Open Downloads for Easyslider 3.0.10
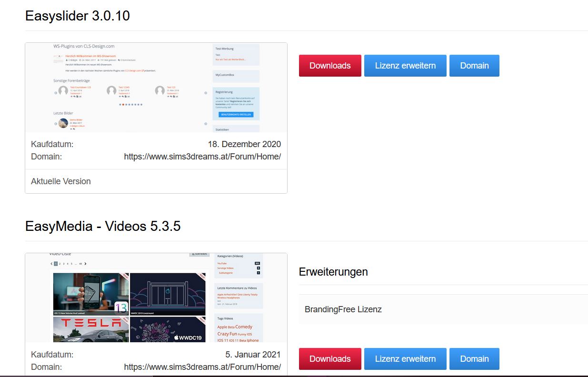 (330, 66)
